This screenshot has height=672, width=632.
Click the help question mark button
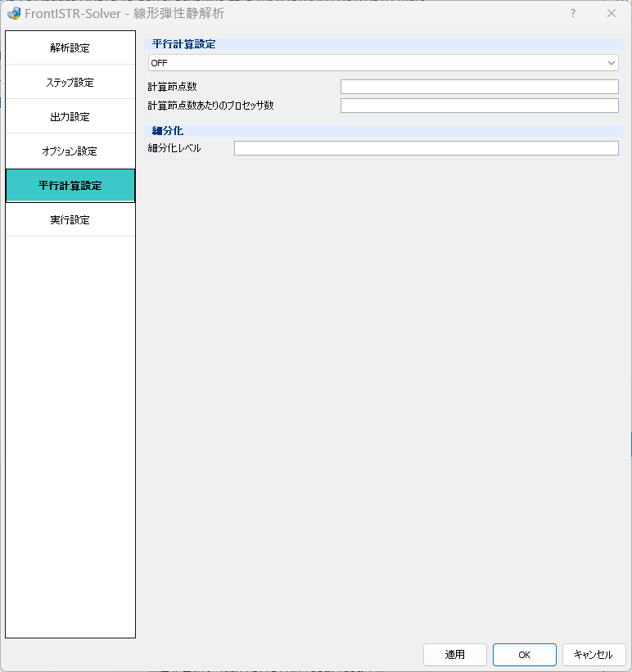tap(573, 13)
